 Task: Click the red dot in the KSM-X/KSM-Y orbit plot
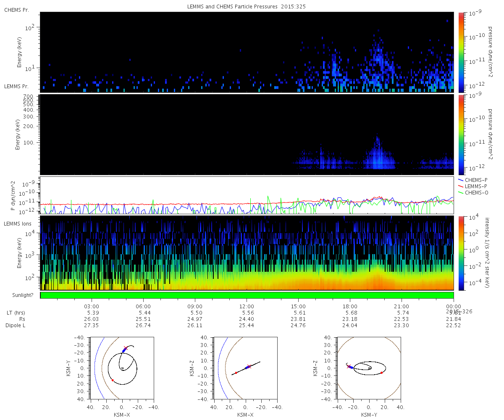113,380
